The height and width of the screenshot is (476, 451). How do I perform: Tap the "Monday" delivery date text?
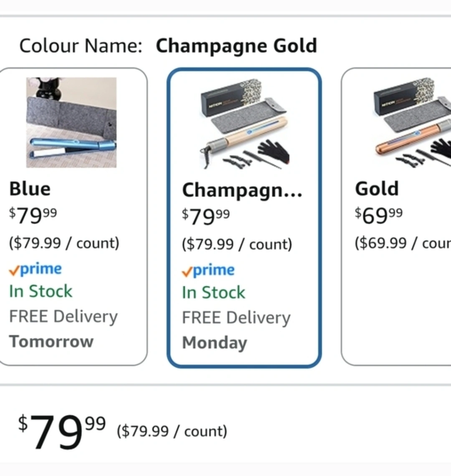coord(215,343)
